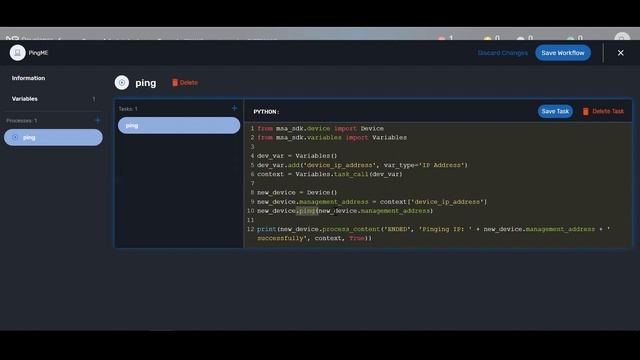640x360 pixels.
Task: Click the PingME workflow avatar icon
Action: point(18,53)
